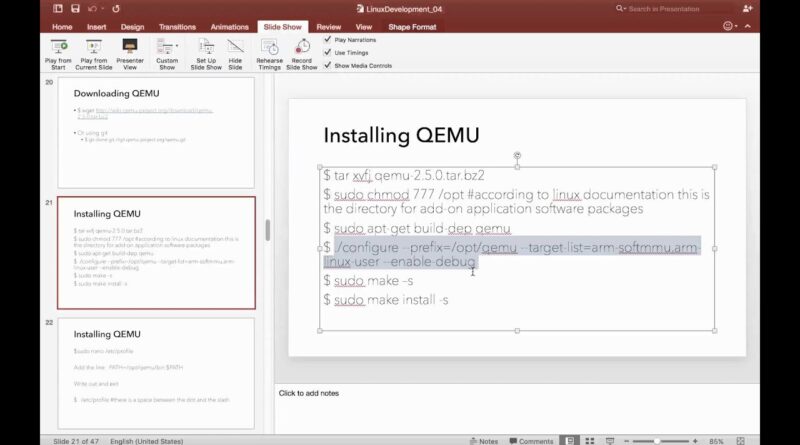Open Set Up Slide Show dialog
800x445 pixels.
tap(206, 54)
